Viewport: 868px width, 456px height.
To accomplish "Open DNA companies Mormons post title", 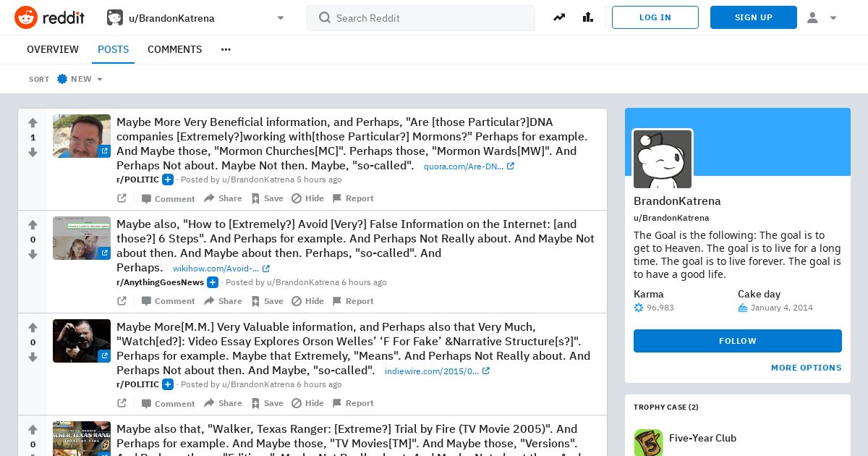I will [352, 143].
